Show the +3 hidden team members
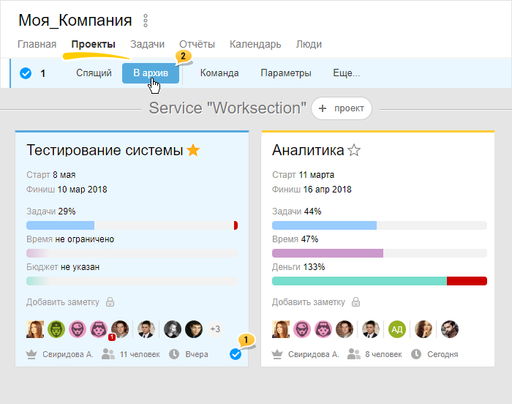 (215, 329)
